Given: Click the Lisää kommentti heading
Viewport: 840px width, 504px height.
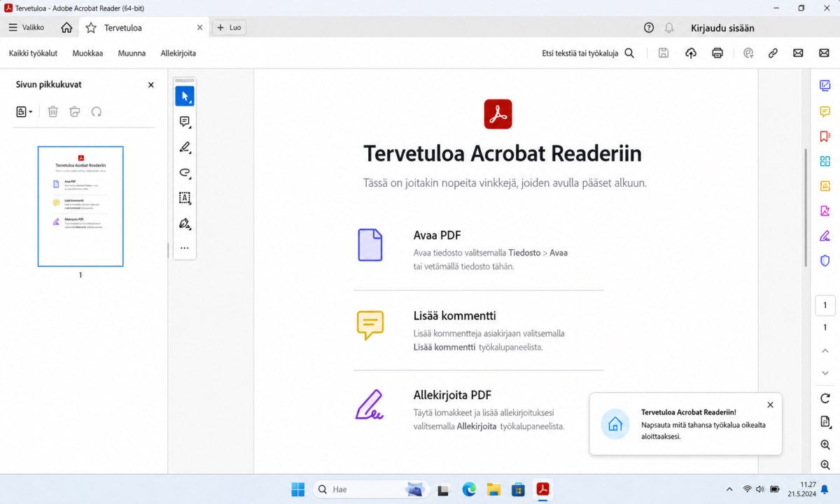Looking at the screenshot, I should tap(454, 316).
